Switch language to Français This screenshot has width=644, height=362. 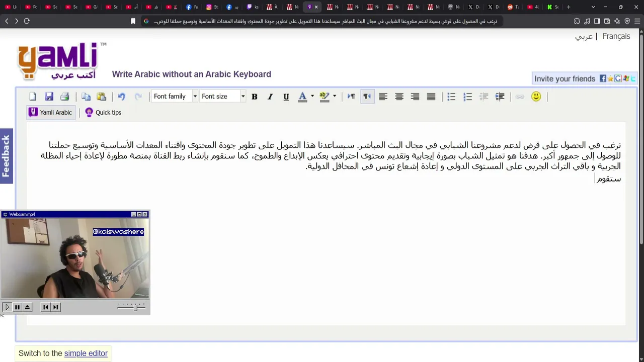point(616,36)
